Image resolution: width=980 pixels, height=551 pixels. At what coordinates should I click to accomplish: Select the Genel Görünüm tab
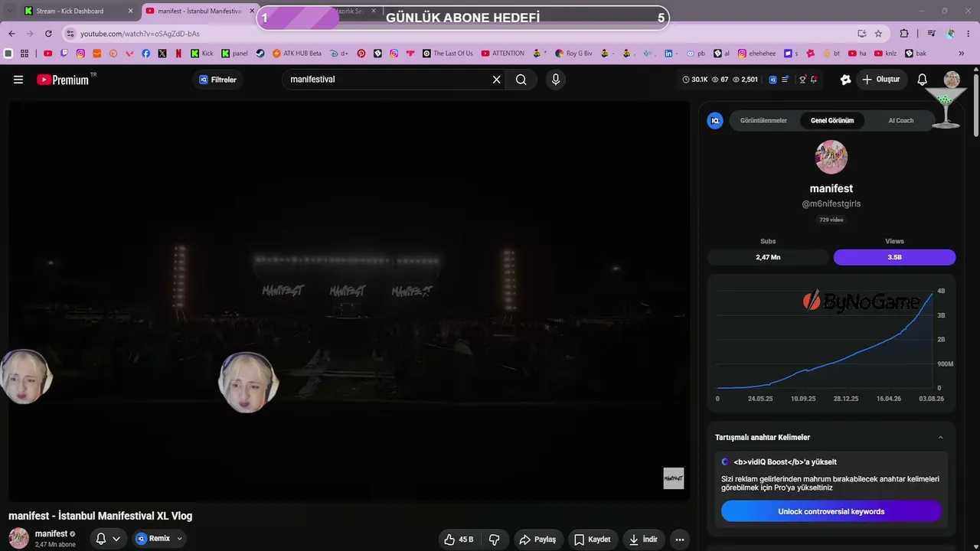(x=832, y=121)
